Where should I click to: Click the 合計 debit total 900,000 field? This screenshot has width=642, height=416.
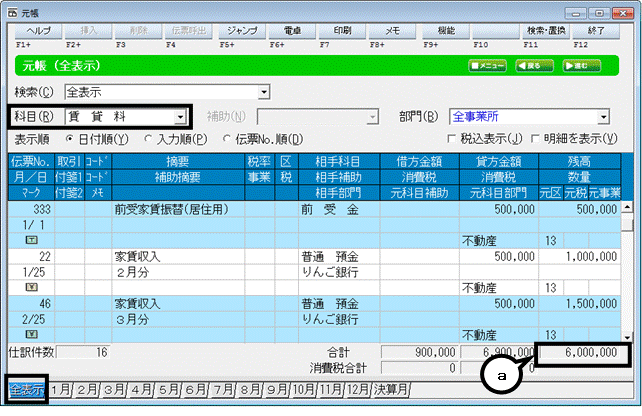click(x=420, y=352)
